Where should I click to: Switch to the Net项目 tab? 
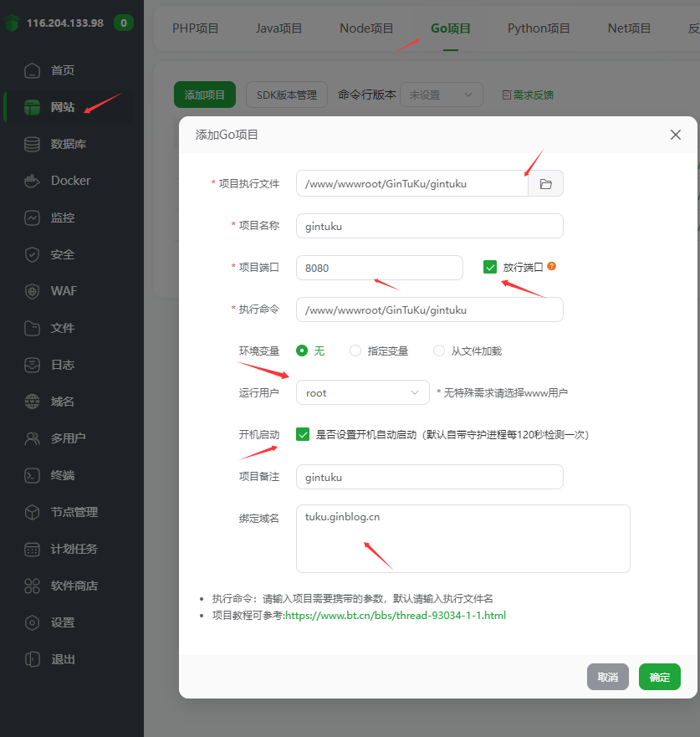pos(629,28)
